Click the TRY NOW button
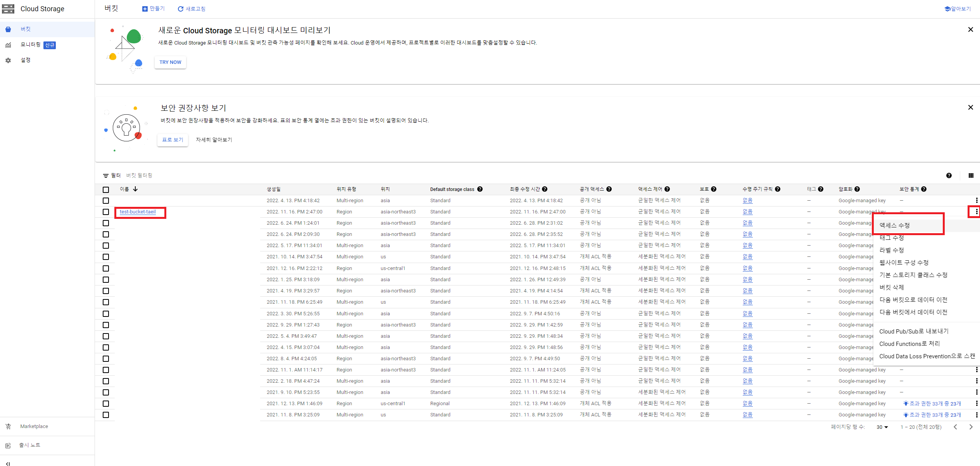 (x=170, y=62)
